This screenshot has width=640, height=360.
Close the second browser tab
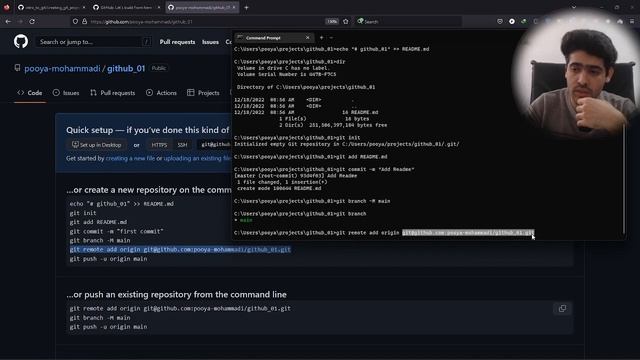click(x=159, y=7)
